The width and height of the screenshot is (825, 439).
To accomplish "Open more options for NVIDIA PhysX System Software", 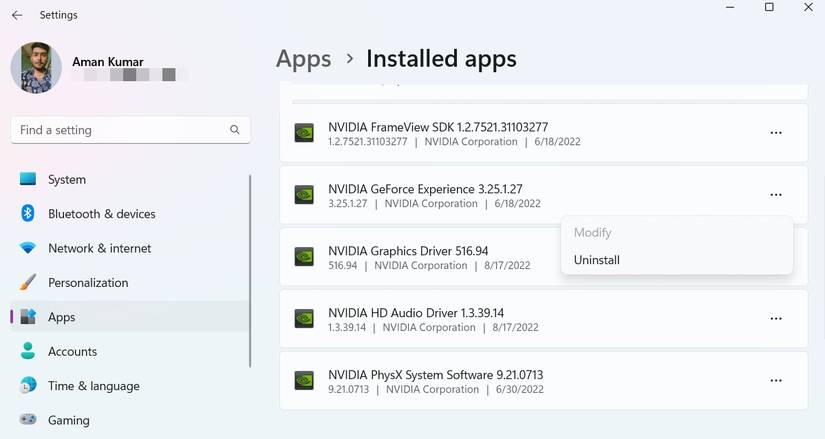I will click(775, 381).
